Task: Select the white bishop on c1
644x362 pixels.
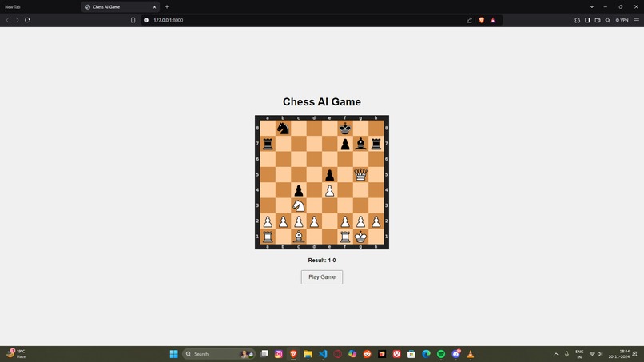Action: (x=299, y=237)
